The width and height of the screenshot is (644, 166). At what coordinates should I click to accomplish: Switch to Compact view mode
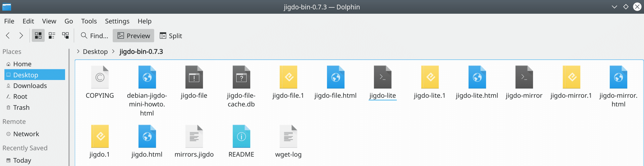pos(52,35)
